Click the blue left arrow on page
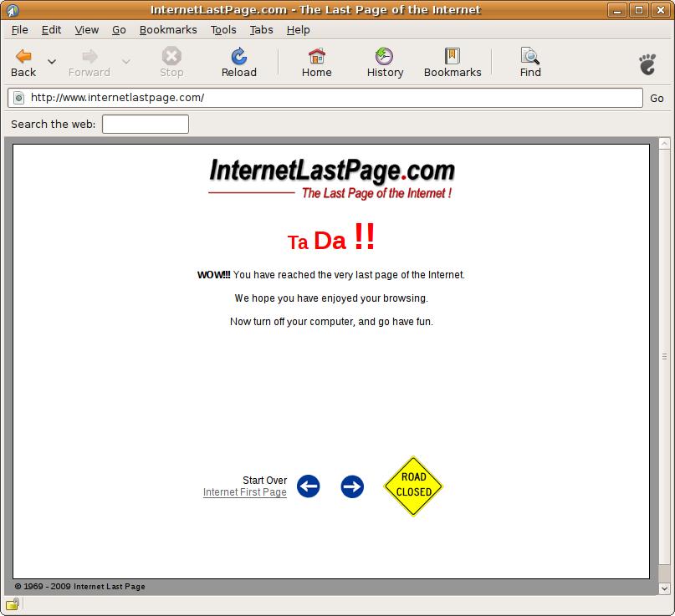 coord(309,486)
